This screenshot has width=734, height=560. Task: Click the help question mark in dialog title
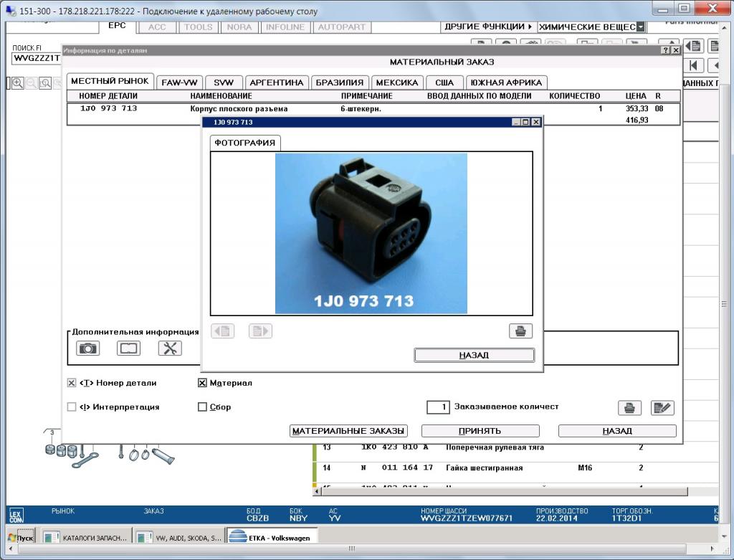[x=664, y=51]
